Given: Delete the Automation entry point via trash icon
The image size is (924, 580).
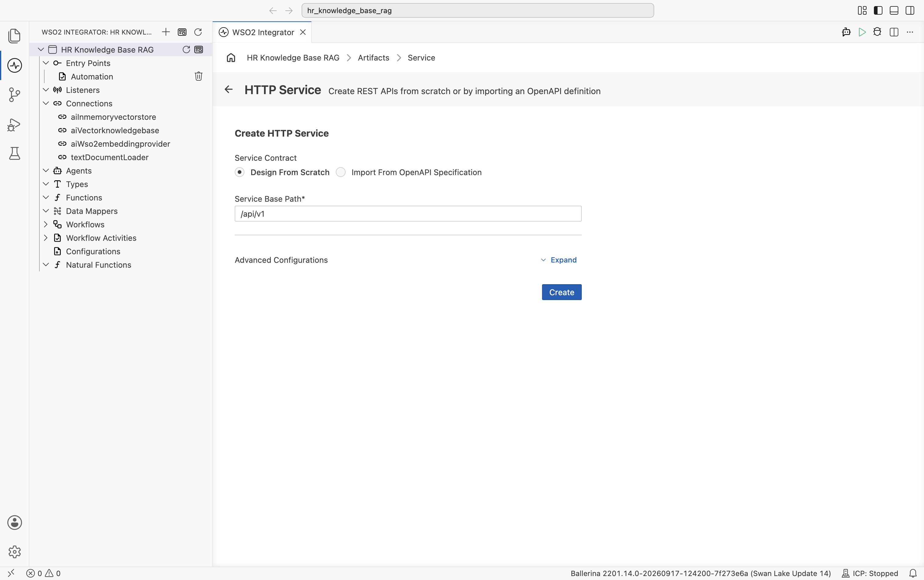Looking at the screenshot, I should pyautogui.click(x=198, y=76).
